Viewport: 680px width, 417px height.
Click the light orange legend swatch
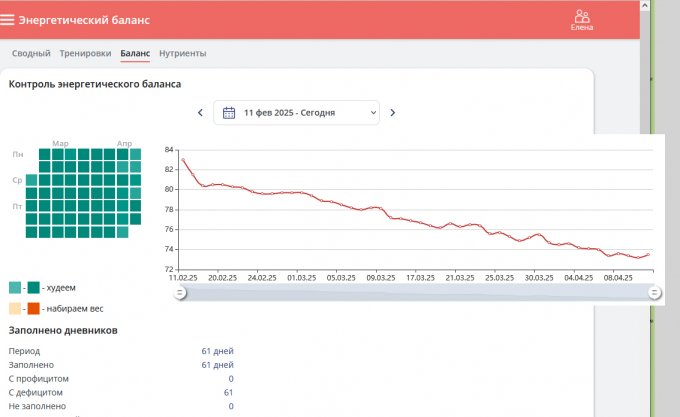click(x=14, y=309)
